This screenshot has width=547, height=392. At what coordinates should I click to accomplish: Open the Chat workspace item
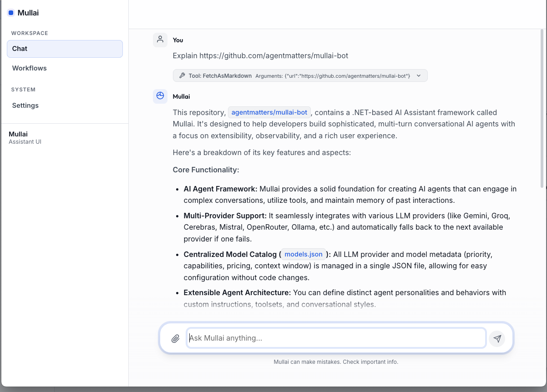tap(65, 49)
